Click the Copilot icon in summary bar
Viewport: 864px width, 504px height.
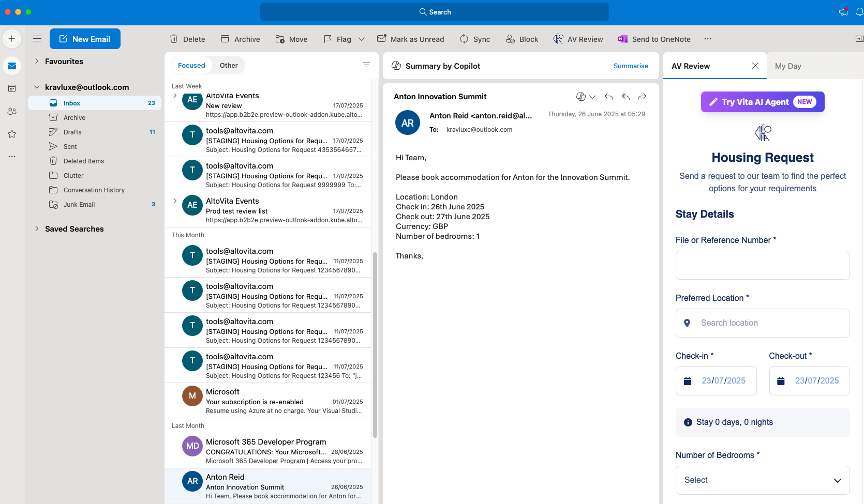click(397, 66)
